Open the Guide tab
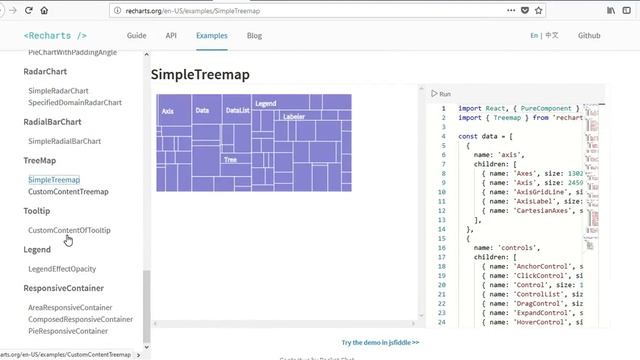The height and width of the screenshot is (360, 640). (x=136, y=36)
